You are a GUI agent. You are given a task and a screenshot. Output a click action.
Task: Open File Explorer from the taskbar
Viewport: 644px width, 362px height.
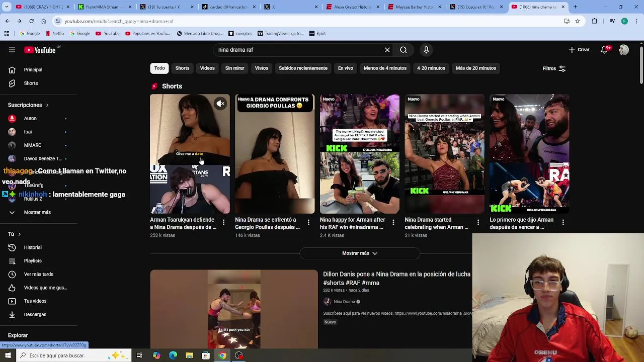click(189, 355)
